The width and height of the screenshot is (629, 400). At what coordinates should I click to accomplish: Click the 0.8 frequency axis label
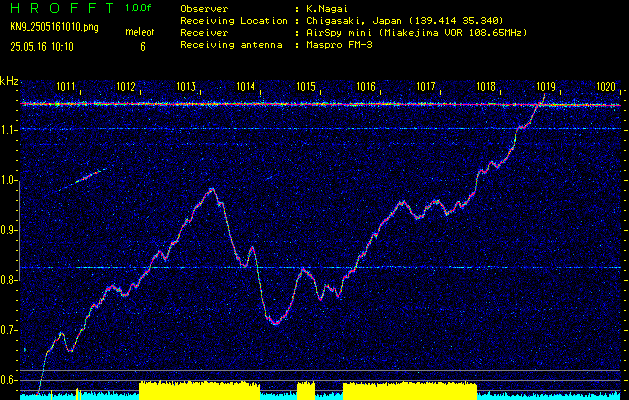click(x=9, y=280)
